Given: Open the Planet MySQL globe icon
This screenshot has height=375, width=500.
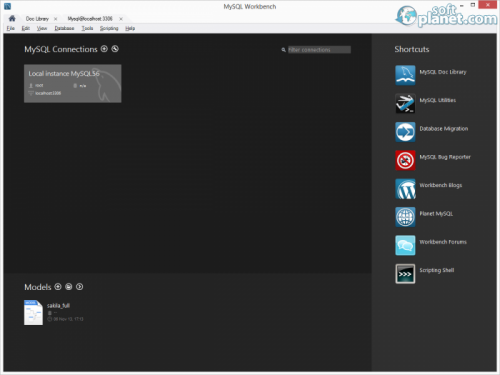Looking at the screenshot, I should tap(405, 217).
